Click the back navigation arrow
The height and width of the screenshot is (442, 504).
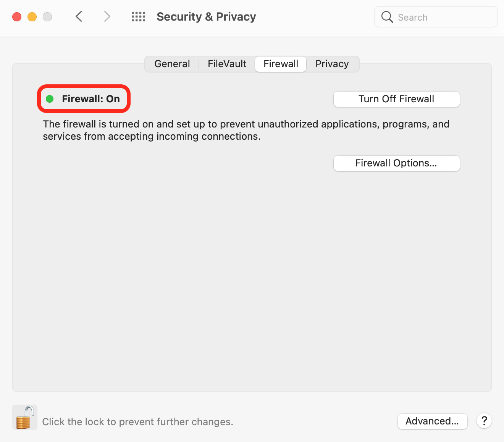coord(79,16)
